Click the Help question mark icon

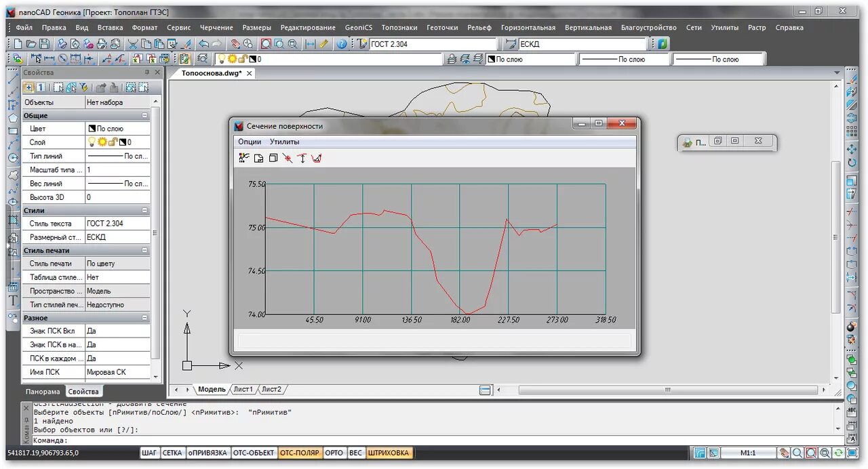(342, 44)
